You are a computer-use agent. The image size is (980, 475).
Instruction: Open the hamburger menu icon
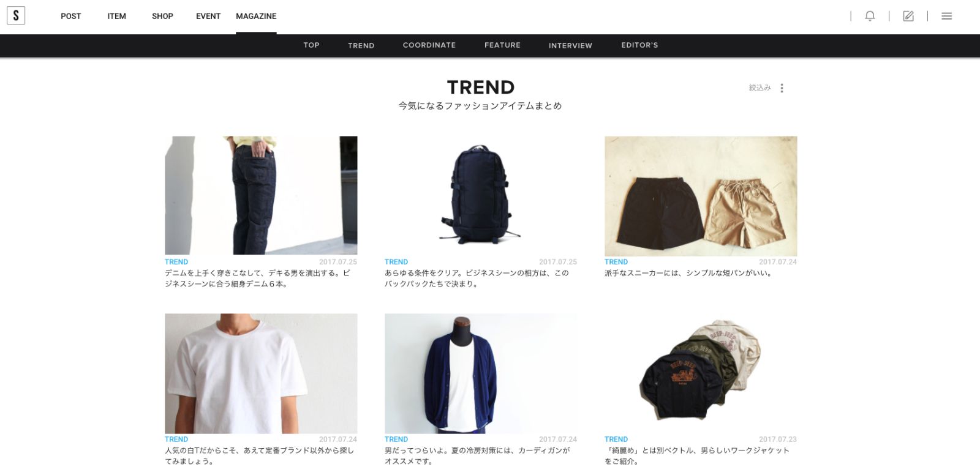[x=946, y=16]
